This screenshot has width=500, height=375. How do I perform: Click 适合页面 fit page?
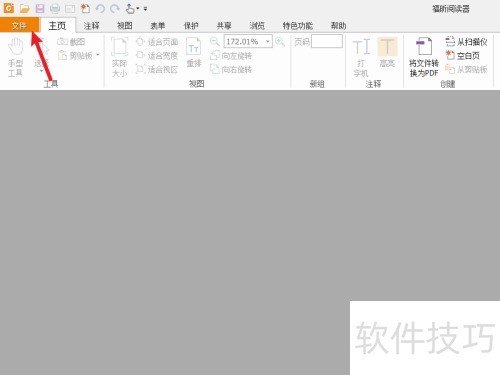157,42
